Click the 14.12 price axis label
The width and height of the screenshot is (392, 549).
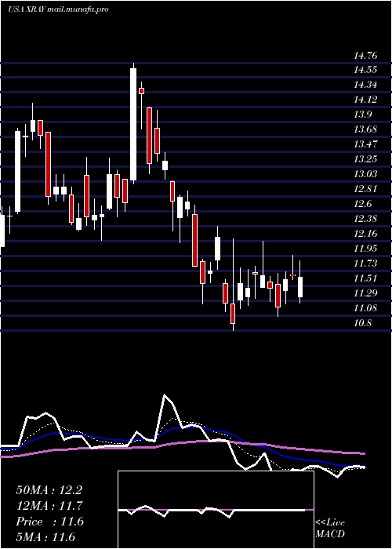(365, 100)
